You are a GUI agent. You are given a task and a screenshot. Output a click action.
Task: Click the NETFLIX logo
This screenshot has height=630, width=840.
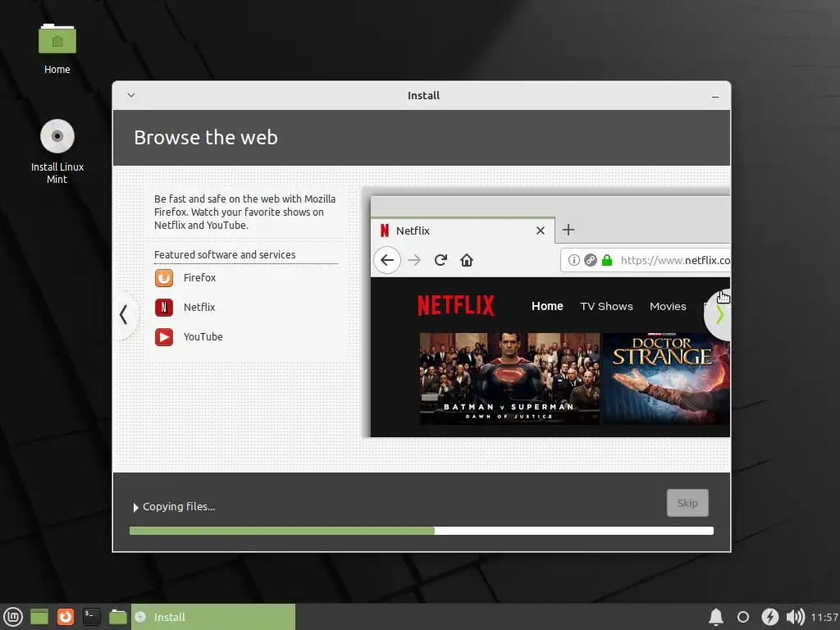pos(456,305)
